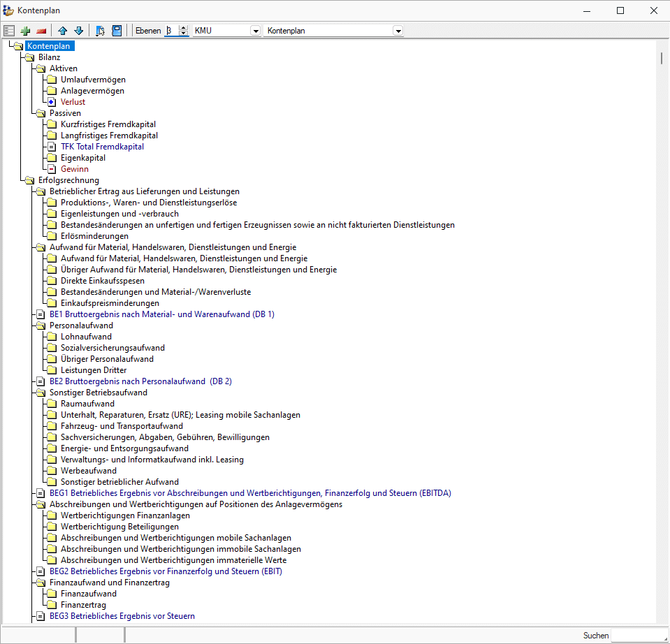Open the KMU dropdown

pos(255,31)
